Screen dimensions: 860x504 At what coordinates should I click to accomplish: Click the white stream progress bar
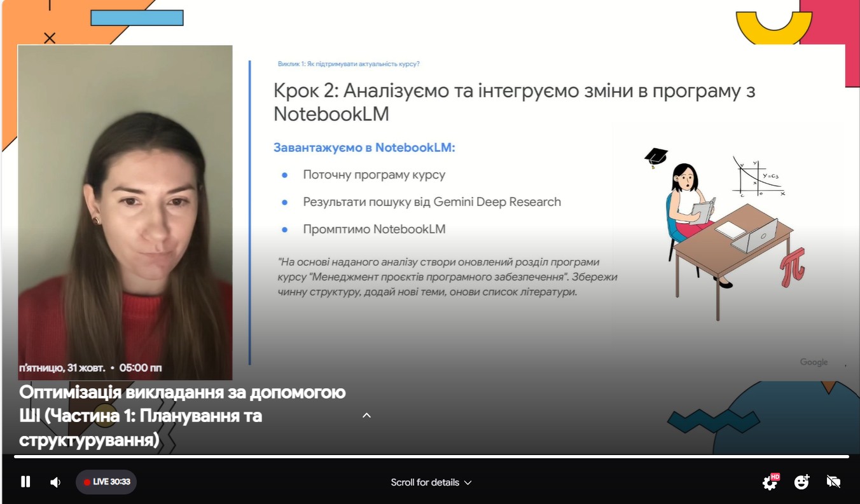[x=431, y=456]
